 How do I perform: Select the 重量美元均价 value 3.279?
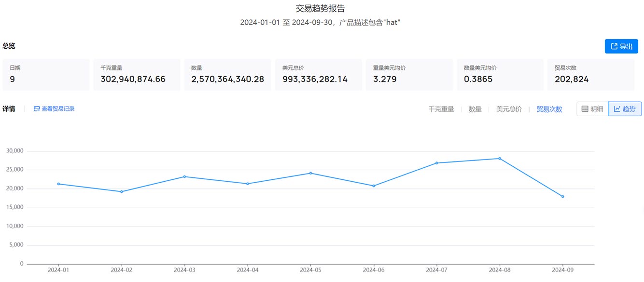pyautogui.click(x=385, y=80)
